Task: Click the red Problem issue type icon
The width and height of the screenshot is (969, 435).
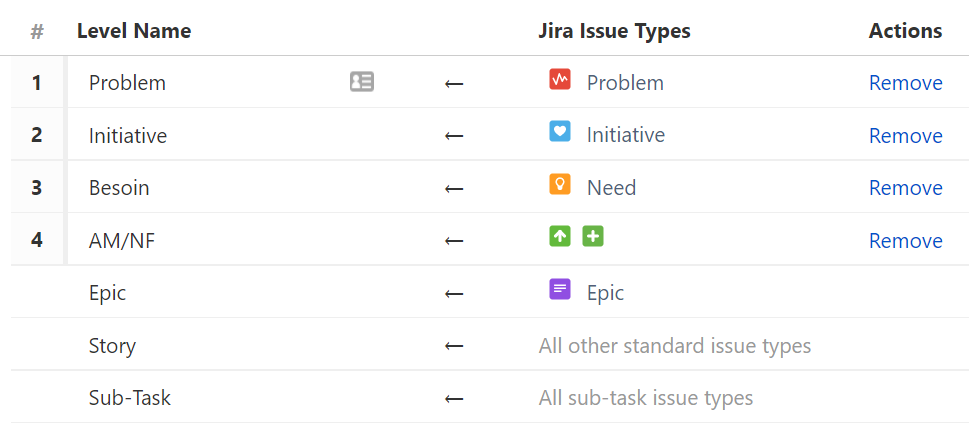Action: click(559, 79)
